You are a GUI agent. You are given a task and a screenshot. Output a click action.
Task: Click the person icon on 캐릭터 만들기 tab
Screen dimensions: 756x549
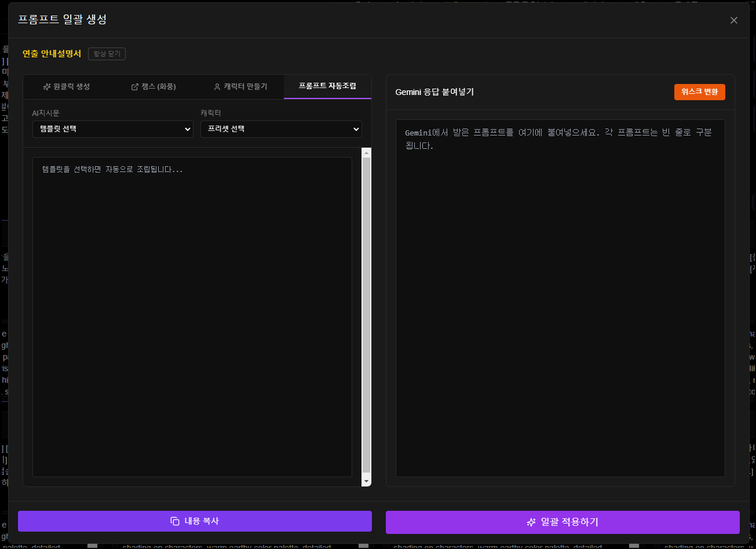216,87
